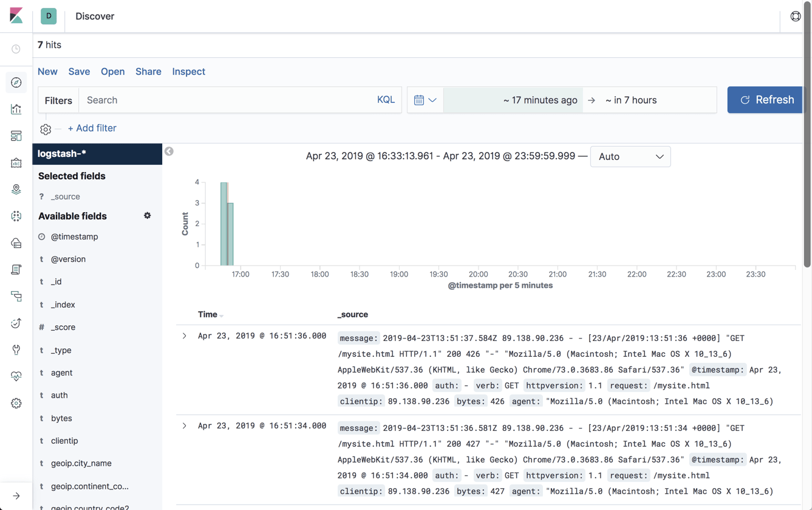812x510 pixels.
Task: Select the @timestamp field
Action: 74,237
